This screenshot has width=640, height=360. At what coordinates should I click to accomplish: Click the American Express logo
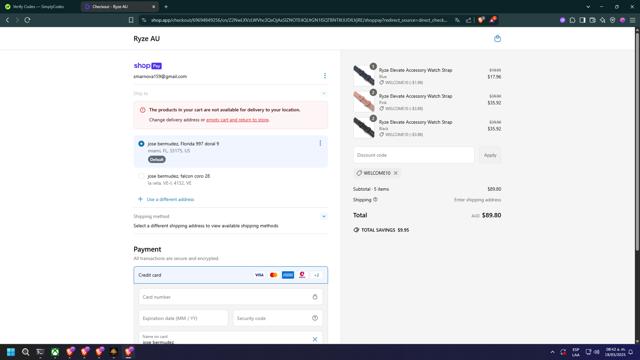[x=288, y=275]
